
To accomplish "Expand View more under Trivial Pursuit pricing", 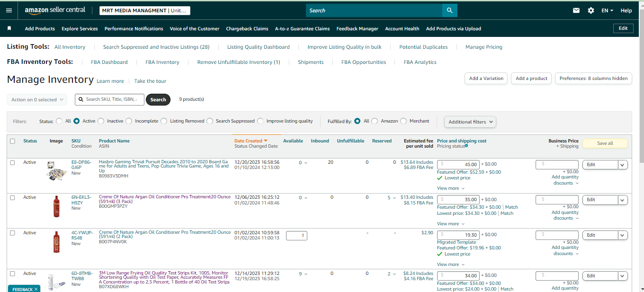I will point(450,188).
